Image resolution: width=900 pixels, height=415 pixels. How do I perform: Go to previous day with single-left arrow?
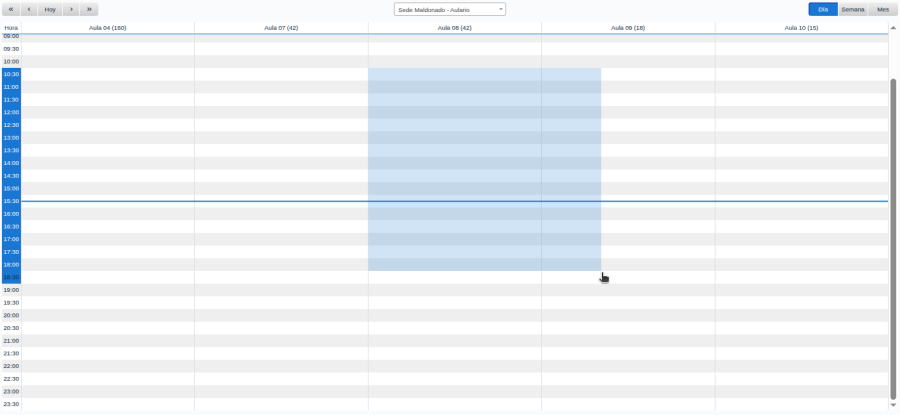29,9
